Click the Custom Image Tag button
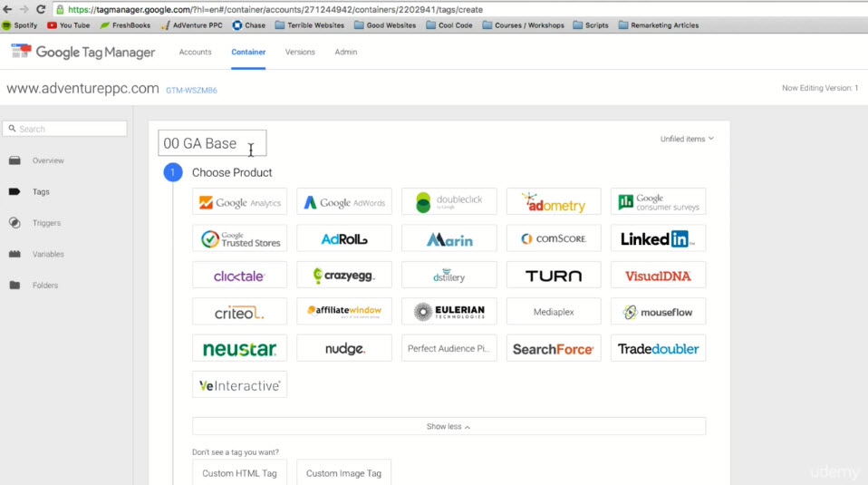 pos(343,473)
